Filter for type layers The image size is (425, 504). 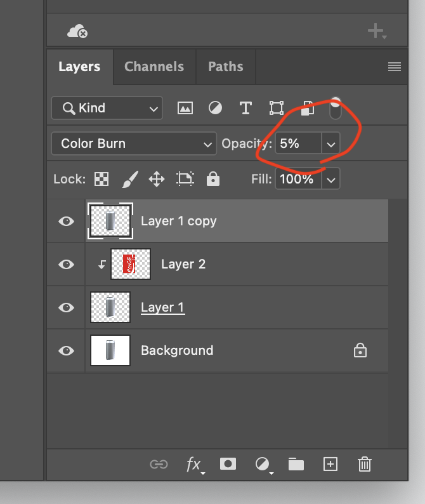pyautogui.click(x=245, y=108)
